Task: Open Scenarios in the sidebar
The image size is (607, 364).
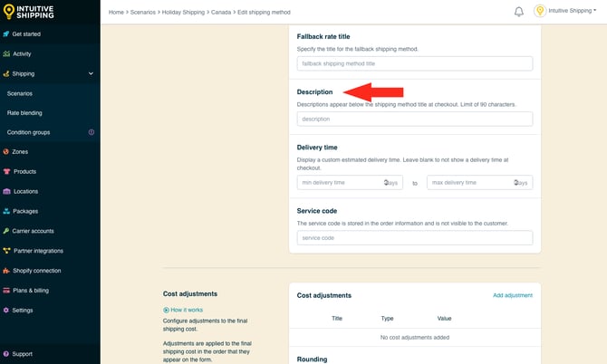Action: click(x=20, y=93)
